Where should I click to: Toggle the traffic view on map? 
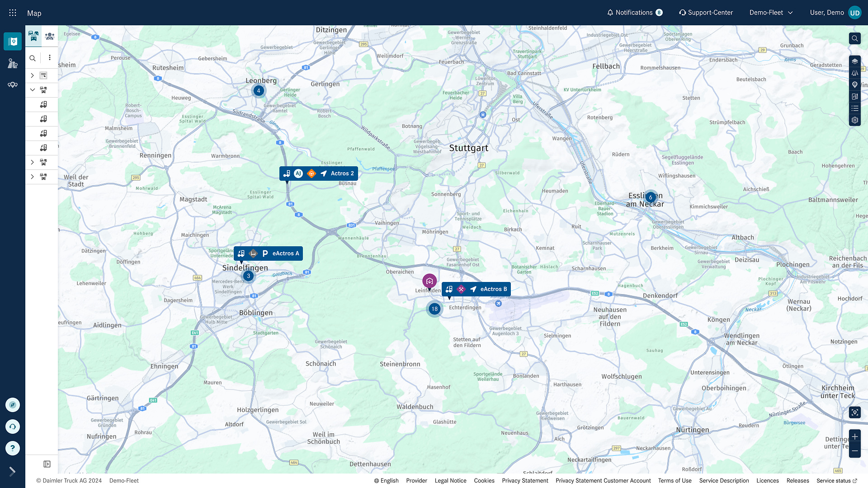[x=855, y=73]
